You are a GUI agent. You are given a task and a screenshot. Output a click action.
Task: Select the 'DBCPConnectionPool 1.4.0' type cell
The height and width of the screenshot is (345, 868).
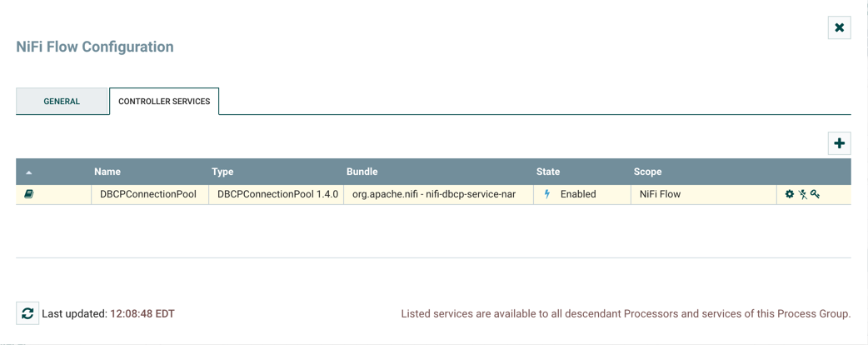click(278, 194)
